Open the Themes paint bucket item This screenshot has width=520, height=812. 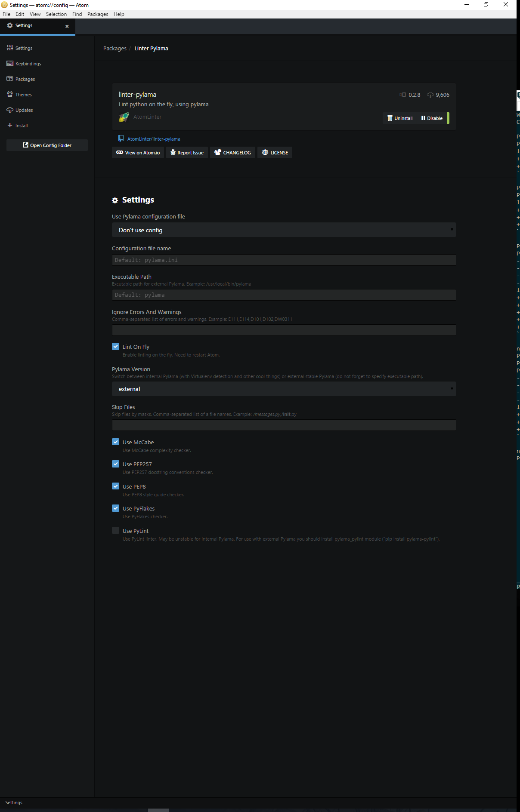(19, 95)
